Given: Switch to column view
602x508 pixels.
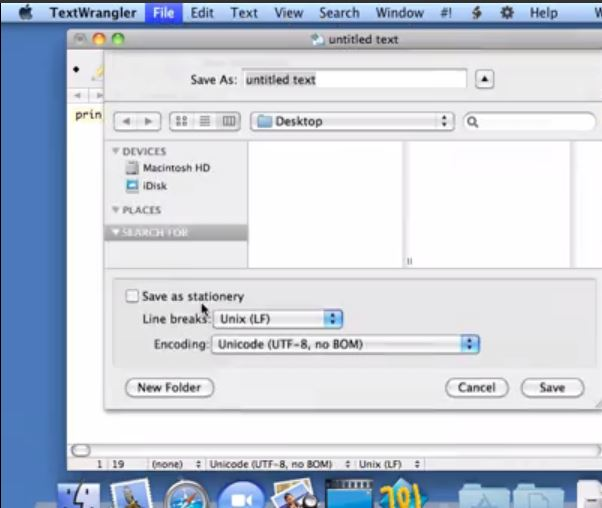Looking at the screenshot, I should (229, 121).
